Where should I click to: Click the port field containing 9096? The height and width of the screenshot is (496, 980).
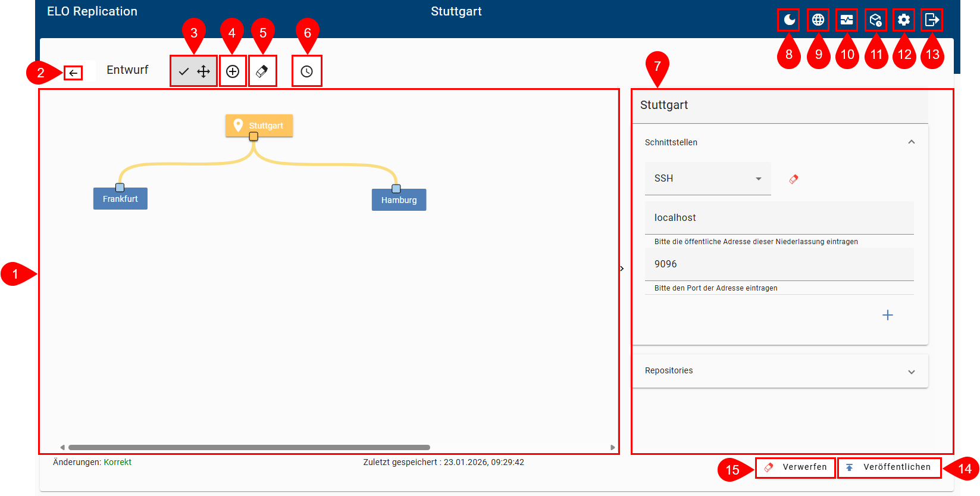(779, 264)
